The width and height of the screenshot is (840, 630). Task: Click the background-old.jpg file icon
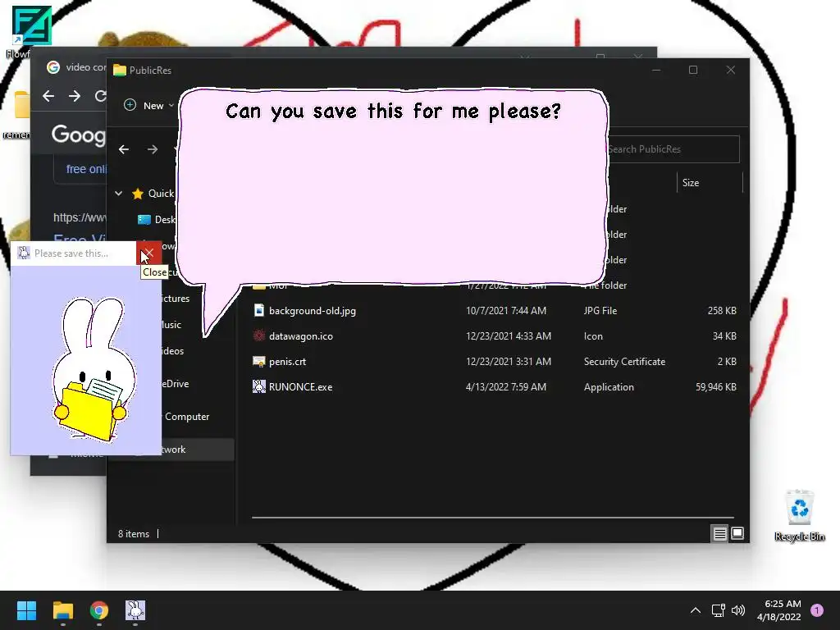(258, 311)
